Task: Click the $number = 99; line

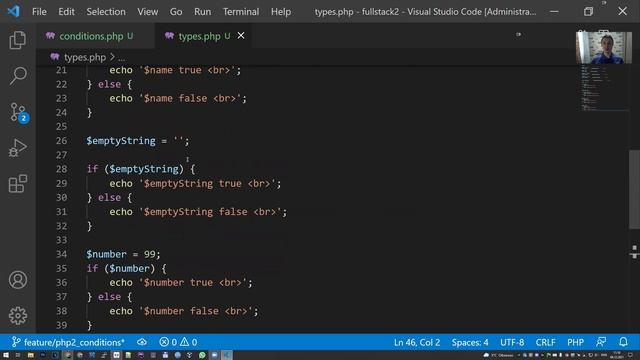Action: [123, 254]
